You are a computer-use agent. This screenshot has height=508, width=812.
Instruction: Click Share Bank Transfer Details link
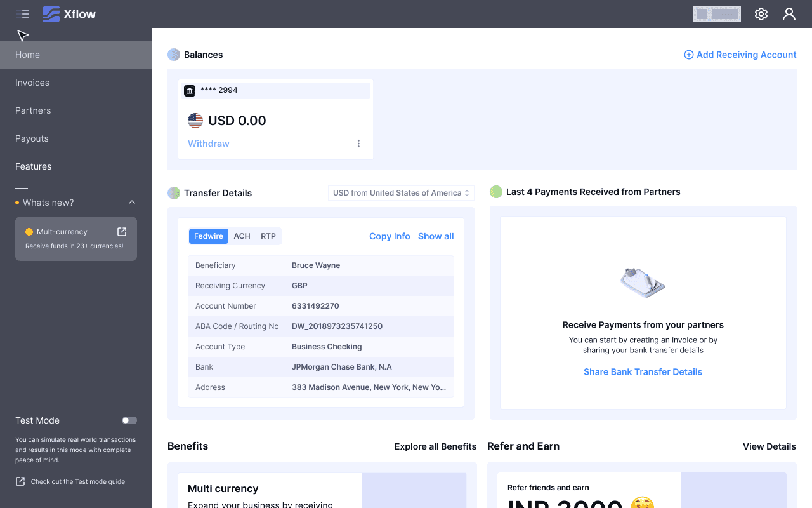[643, 372]
